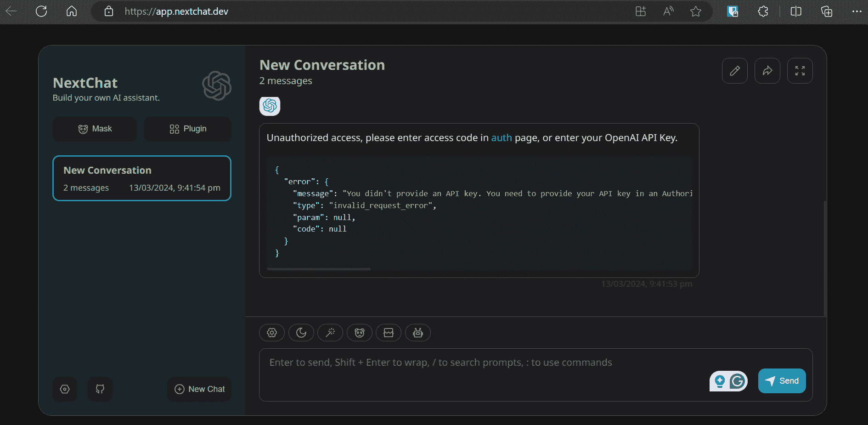
Task: Click the New Conversation heading
Action: tap(322, 65)
